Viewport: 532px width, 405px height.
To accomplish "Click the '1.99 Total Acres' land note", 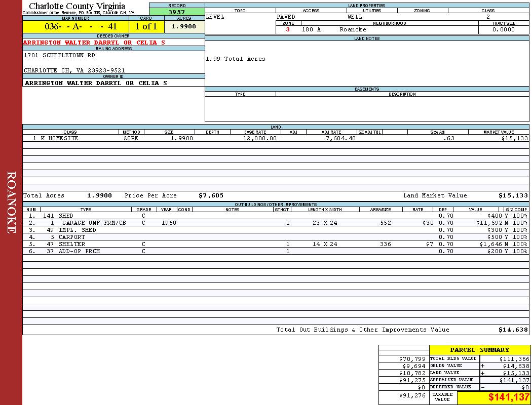I will tap(236, 59).
